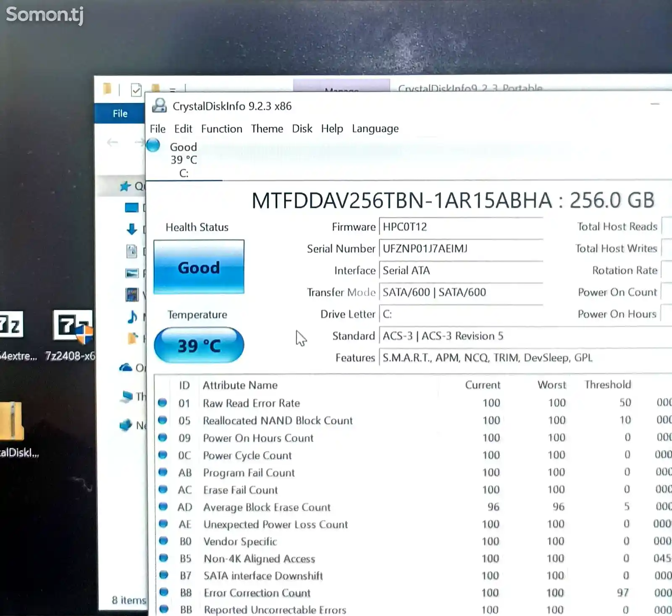Screen dimensions: 672x616
Task: Click the Non-4K Aligned Access status icon
Action: (x=164, y=558)
